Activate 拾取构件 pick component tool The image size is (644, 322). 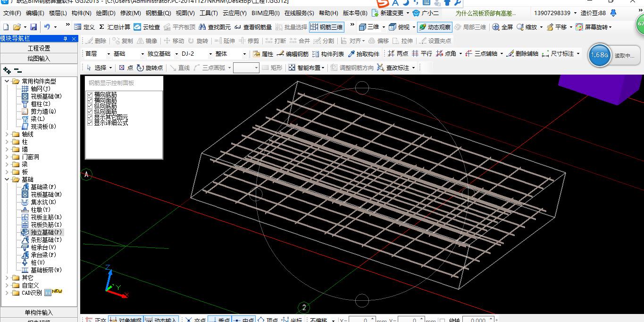[363, 54]
